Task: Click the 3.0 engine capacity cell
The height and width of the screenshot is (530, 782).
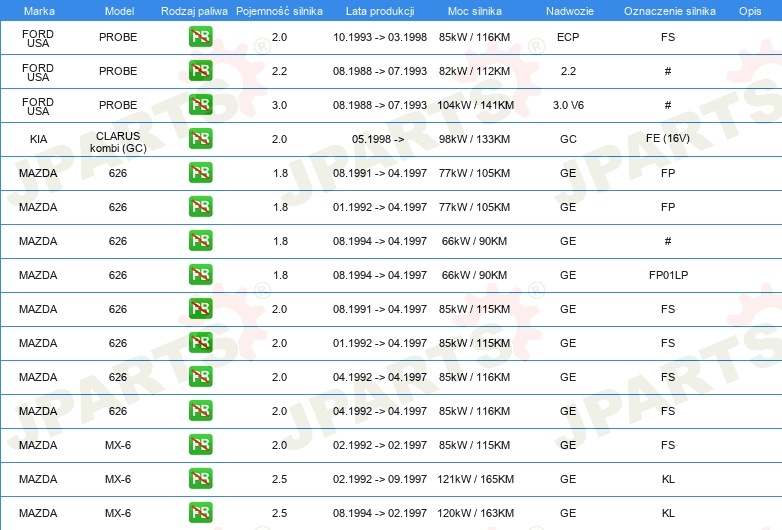Action: [x=279, y=105]
